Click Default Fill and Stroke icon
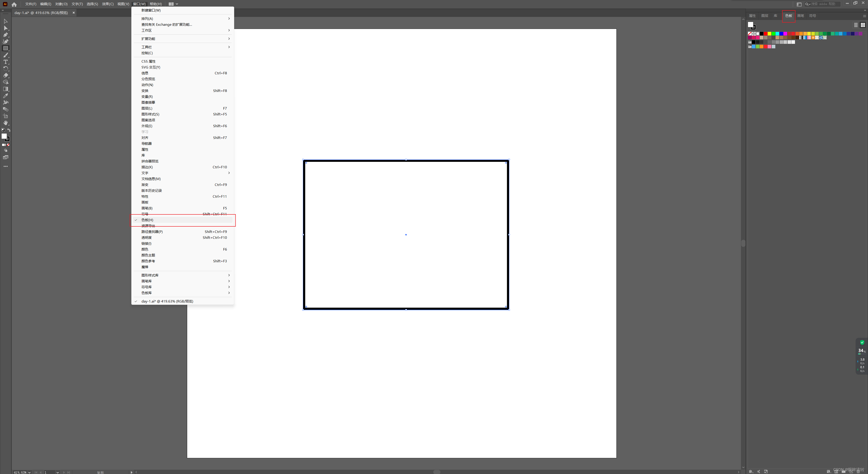 pyautogui.click(x=3, y=130)
